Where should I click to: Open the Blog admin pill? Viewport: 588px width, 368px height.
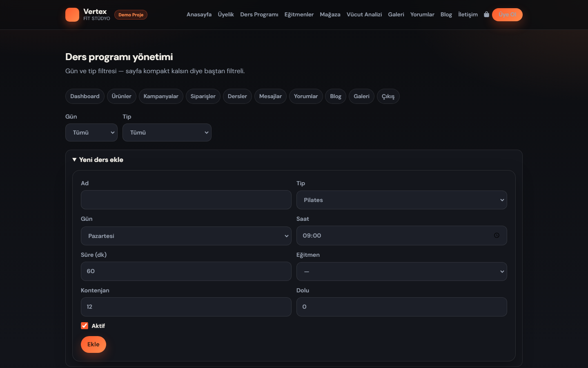point(336,96)
